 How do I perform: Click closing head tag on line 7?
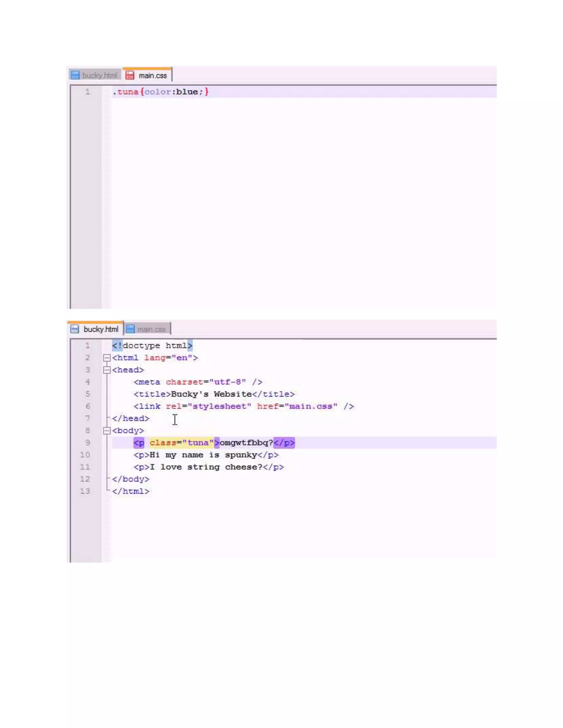pos(131,419)
